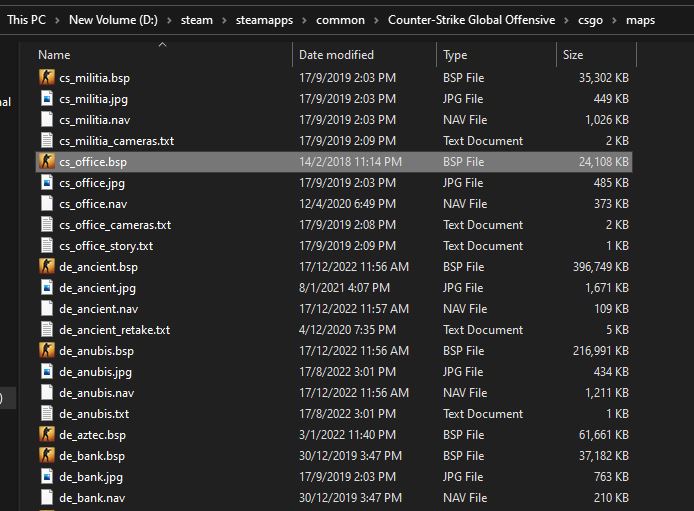This screenshot has height=511, width=694.
Task: Navigate to steamapps folder breadcrumb
Action: coord(264,20)
